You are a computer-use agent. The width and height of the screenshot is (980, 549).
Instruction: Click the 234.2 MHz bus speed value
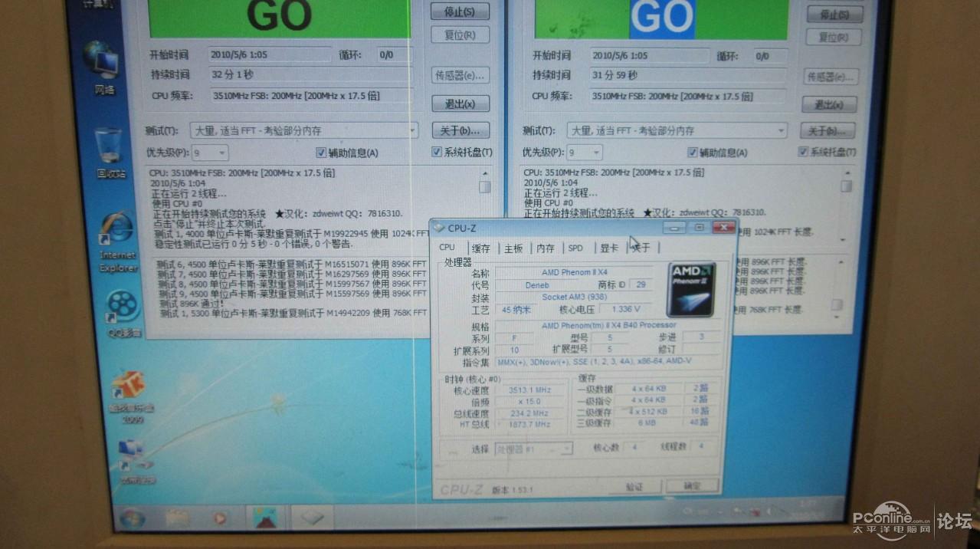coord(529,413)
